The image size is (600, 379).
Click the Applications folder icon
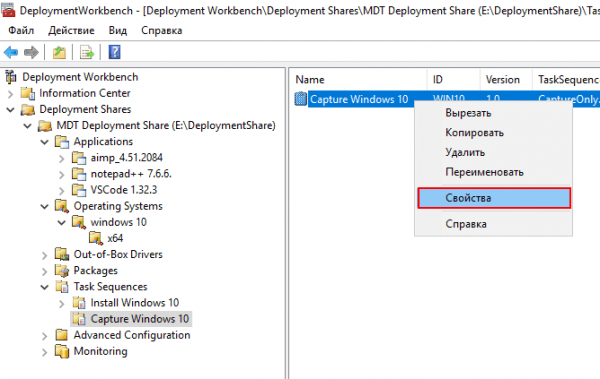point(62,142)
